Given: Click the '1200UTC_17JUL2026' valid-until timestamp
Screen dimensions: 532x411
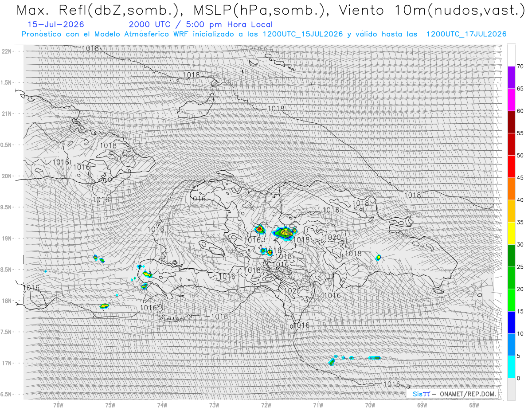Looking at the screenshot, I should coord(466,34).
